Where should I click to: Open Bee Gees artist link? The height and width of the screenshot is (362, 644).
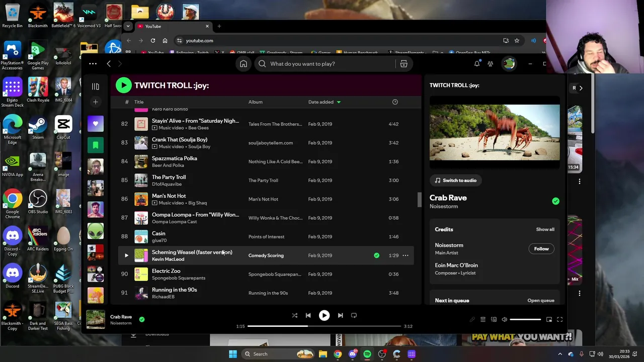tap(198, 128)
